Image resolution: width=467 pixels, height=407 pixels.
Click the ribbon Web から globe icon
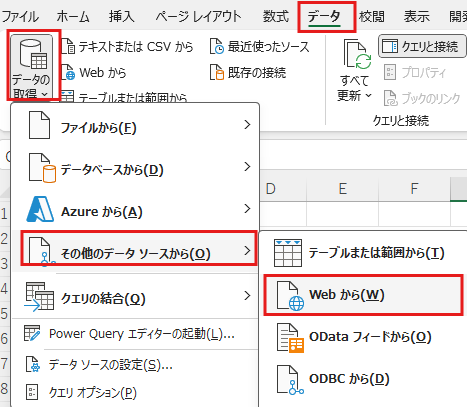(x=68, y=72)
